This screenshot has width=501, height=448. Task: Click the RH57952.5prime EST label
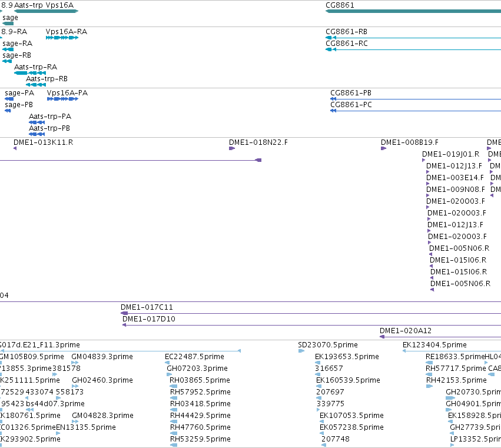[x=200, y=393]
